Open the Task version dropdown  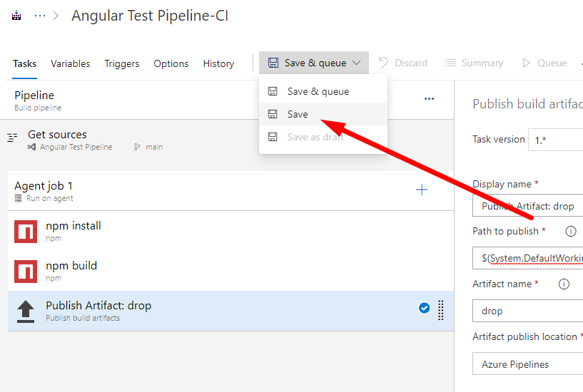point(557,140)
